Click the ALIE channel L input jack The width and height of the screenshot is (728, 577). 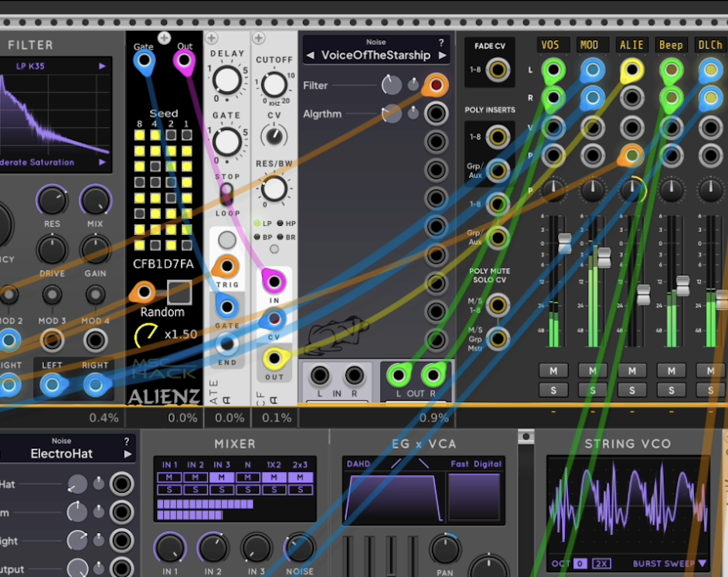(631, 70)
